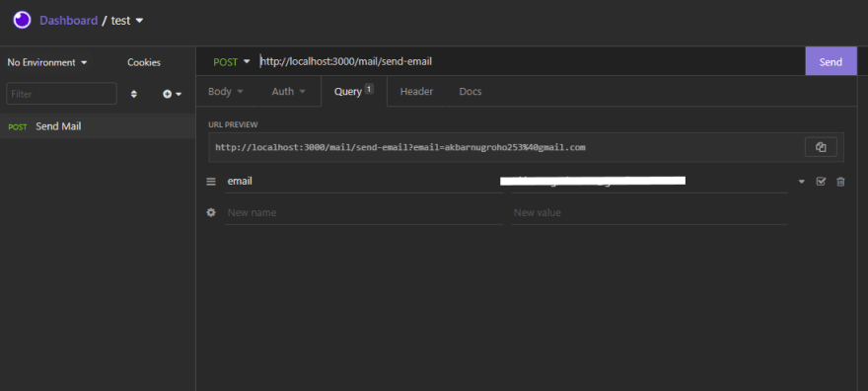Switch to the Docs tab
868x391 pixels.
click(x=470, y=92)
